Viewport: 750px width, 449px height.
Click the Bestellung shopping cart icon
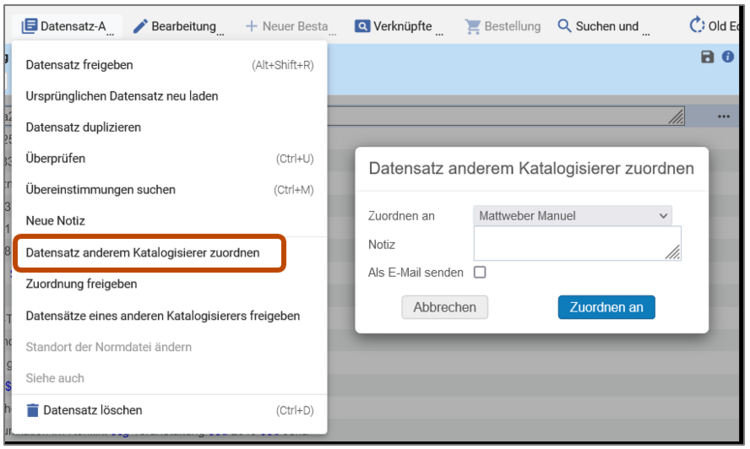coord(473,27)
